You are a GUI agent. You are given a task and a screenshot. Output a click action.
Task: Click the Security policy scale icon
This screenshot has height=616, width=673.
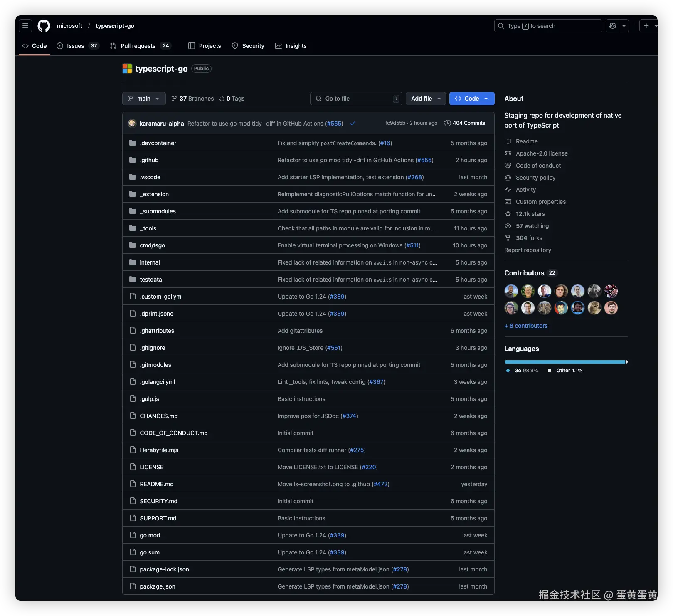[508, 178]
